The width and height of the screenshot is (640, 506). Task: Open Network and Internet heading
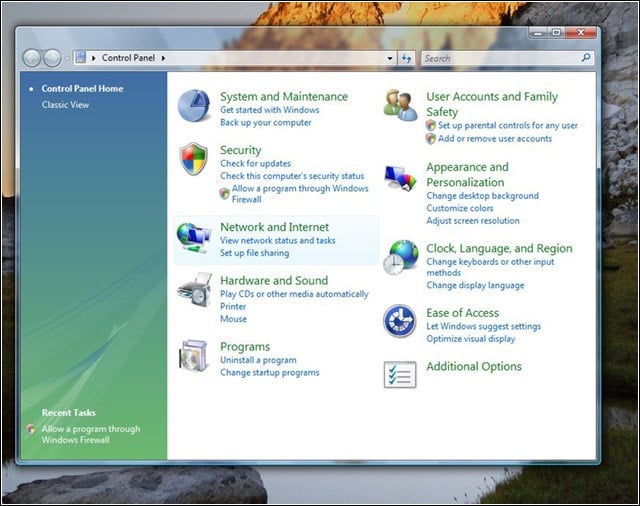(x=275, y=227)
